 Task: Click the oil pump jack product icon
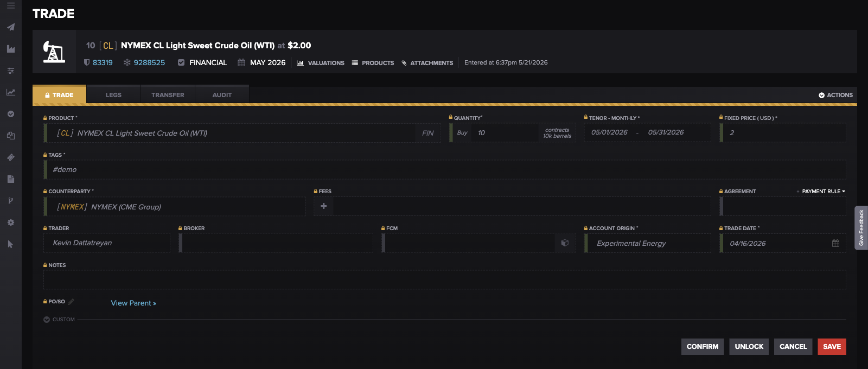(54, 52)
